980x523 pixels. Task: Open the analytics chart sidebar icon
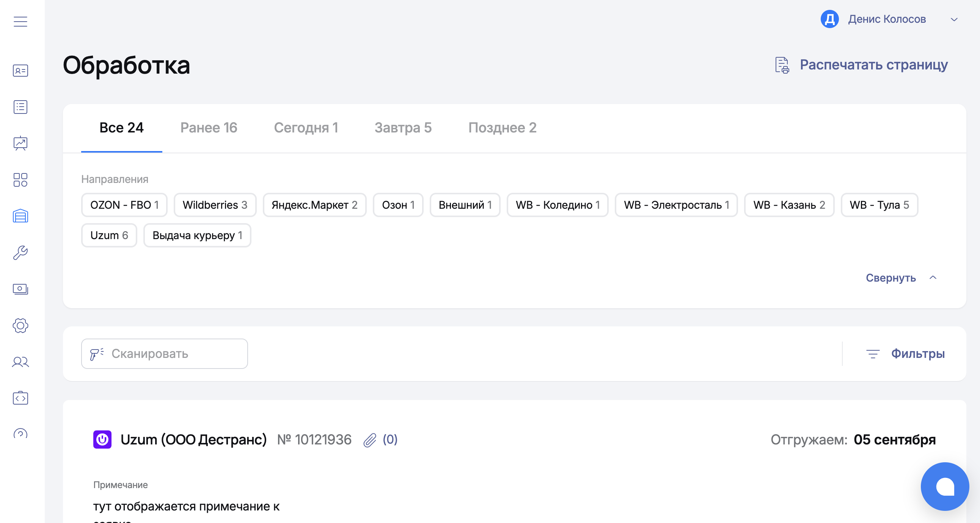tap(20, 143)
